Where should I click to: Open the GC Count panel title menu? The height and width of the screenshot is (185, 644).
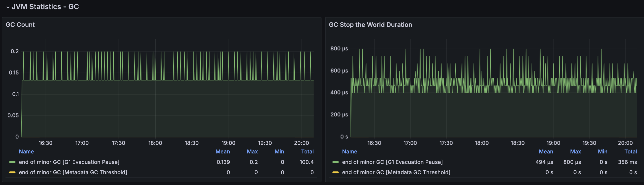coord(20,25)
